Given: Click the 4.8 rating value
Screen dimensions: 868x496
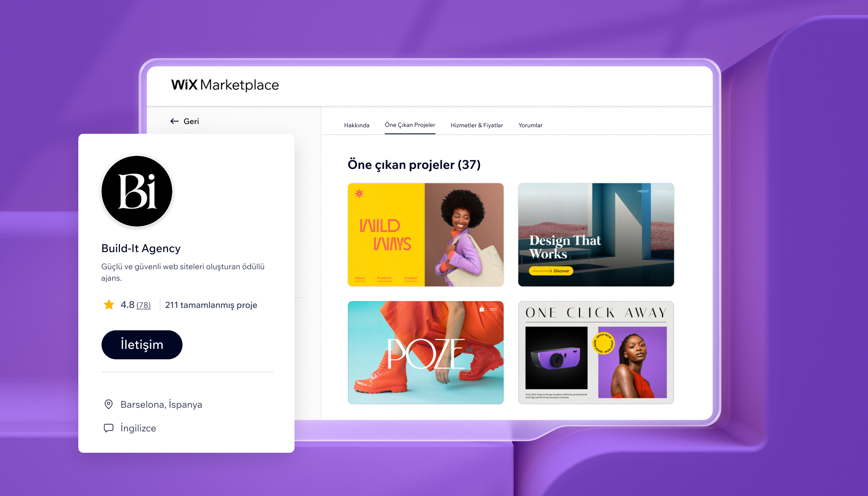Looking at the screenshot, I should click(127, 305).
